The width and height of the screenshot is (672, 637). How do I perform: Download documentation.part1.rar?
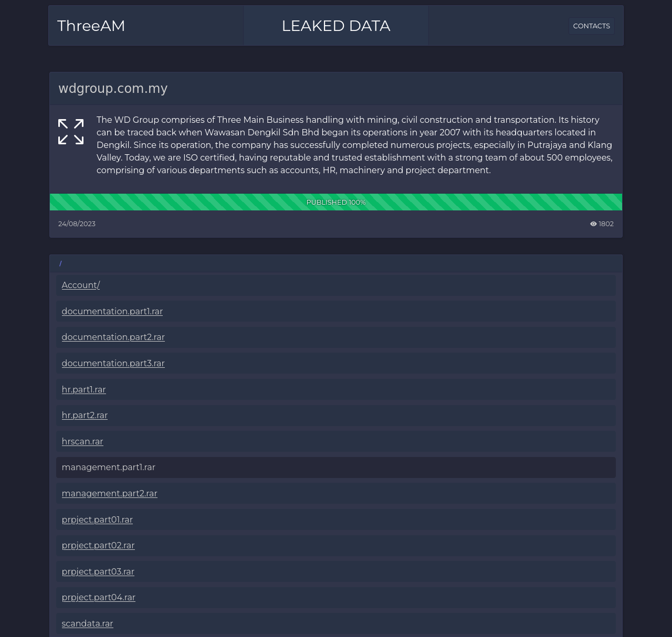(x=112, y=312)
